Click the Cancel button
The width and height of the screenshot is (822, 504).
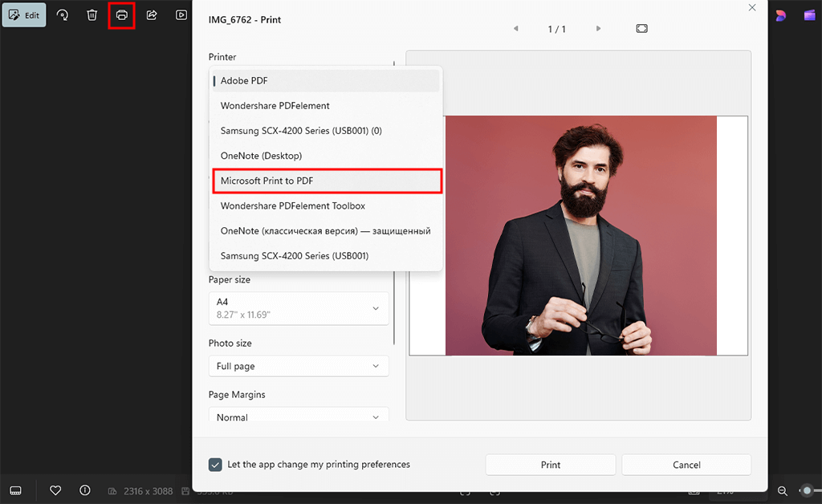coord(686,465)
